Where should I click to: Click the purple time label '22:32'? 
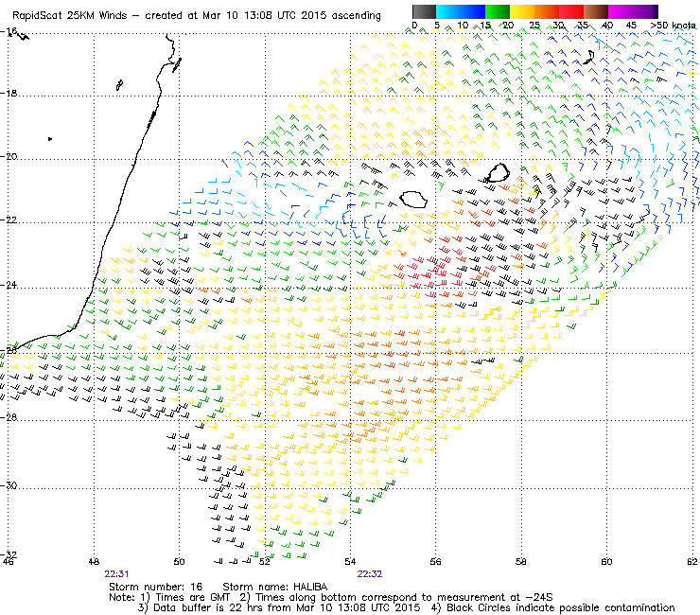(370, 574)
